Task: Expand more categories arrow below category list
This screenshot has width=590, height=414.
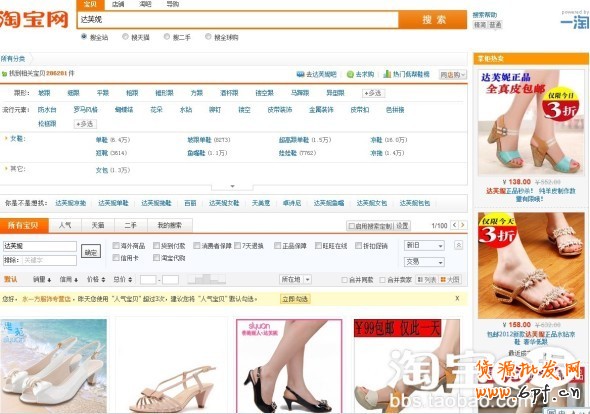Action: 232,187
